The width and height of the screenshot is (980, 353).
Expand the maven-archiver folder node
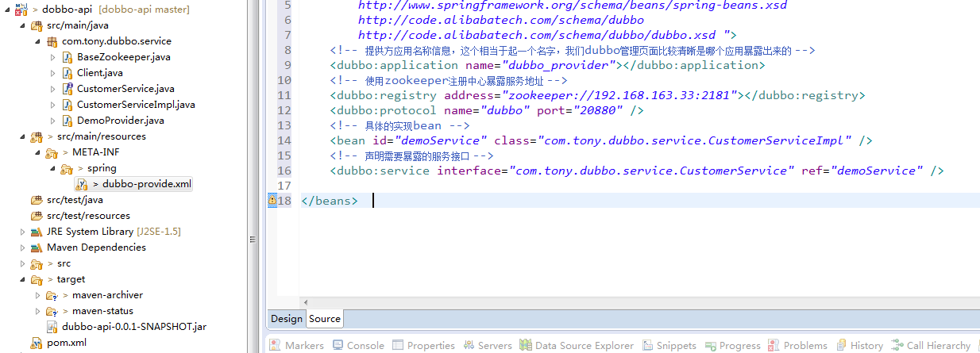click(x=37, y=295)
